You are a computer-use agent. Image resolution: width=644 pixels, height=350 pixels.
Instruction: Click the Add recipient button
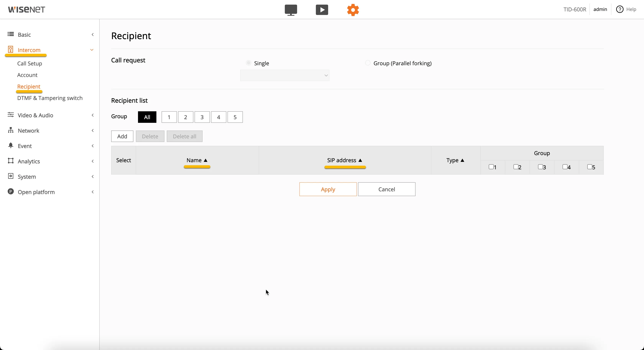pos(122,136)
